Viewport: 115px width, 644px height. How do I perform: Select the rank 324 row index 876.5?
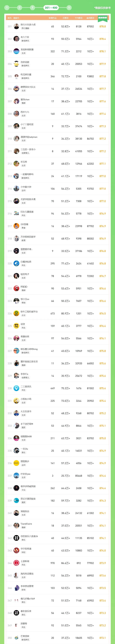pos(103,313)
